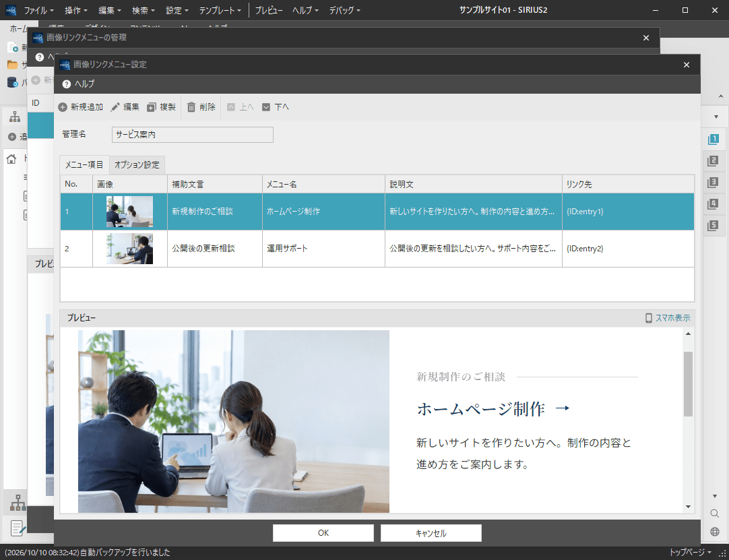Open the 編集 menu in the menu bar

coord(110,10)
